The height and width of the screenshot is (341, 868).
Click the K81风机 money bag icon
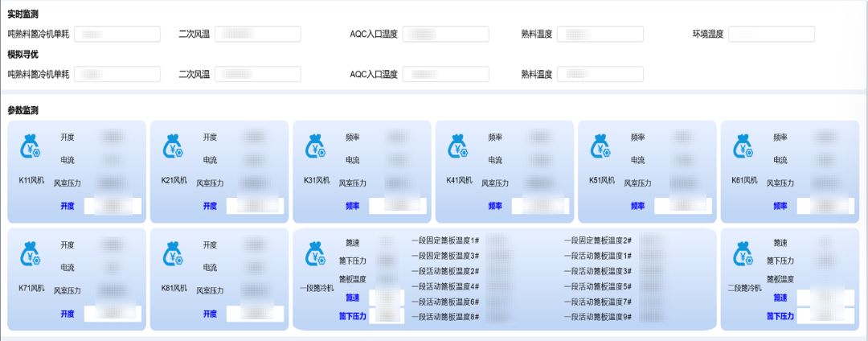tap(174, 254)
